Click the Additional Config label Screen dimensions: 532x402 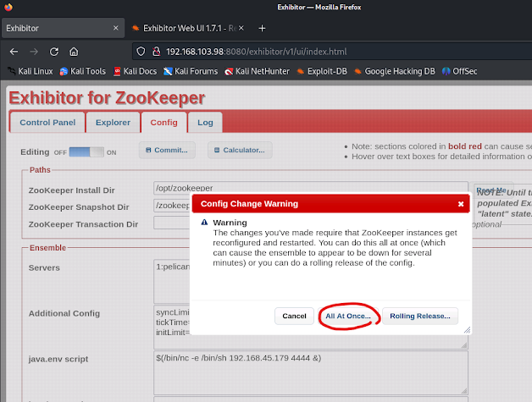[64, 313]
